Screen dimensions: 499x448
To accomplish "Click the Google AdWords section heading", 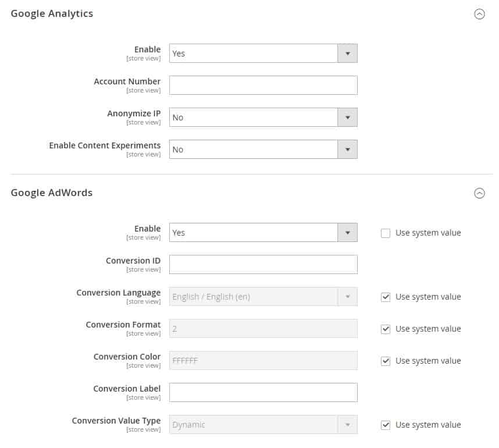I will coord(52,193).
